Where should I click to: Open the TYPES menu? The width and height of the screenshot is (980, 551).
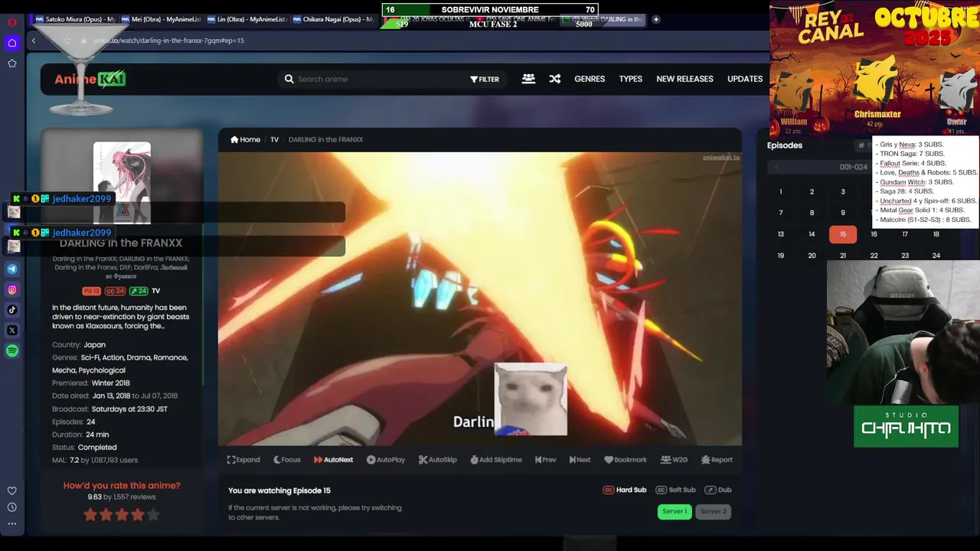click(x=631, y=79)
